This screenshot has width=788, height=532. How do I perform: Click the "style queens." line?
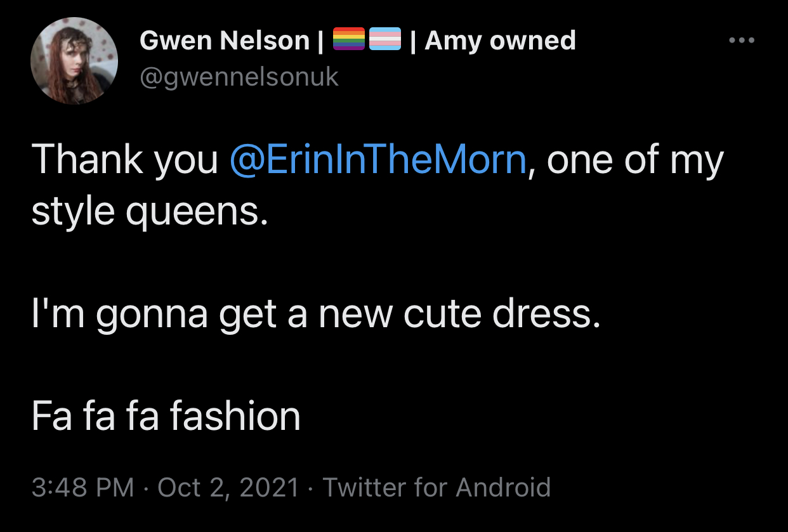150,213
